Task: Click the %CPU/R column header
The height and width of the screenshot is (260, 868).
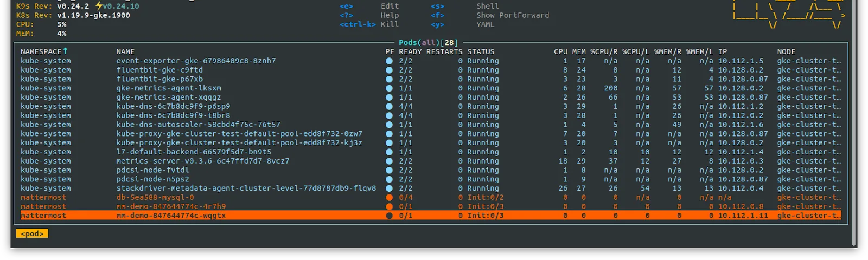Action: click(604, 52)
